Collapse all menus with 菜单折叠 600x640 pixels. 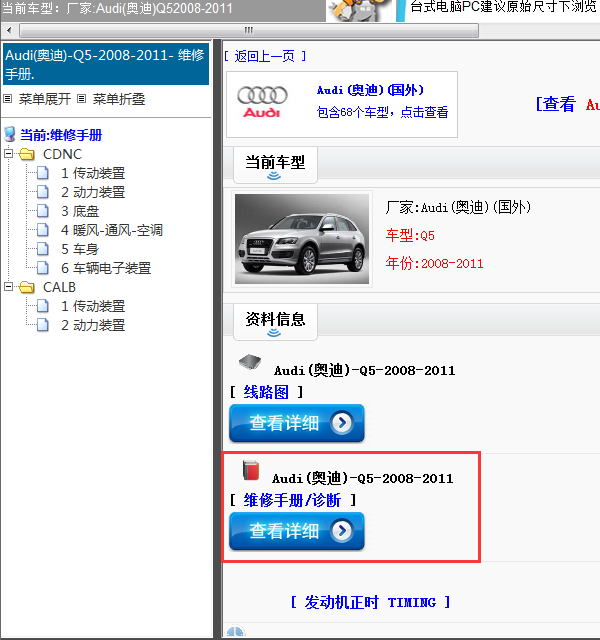pyautogui.click(x=119, y=99)
